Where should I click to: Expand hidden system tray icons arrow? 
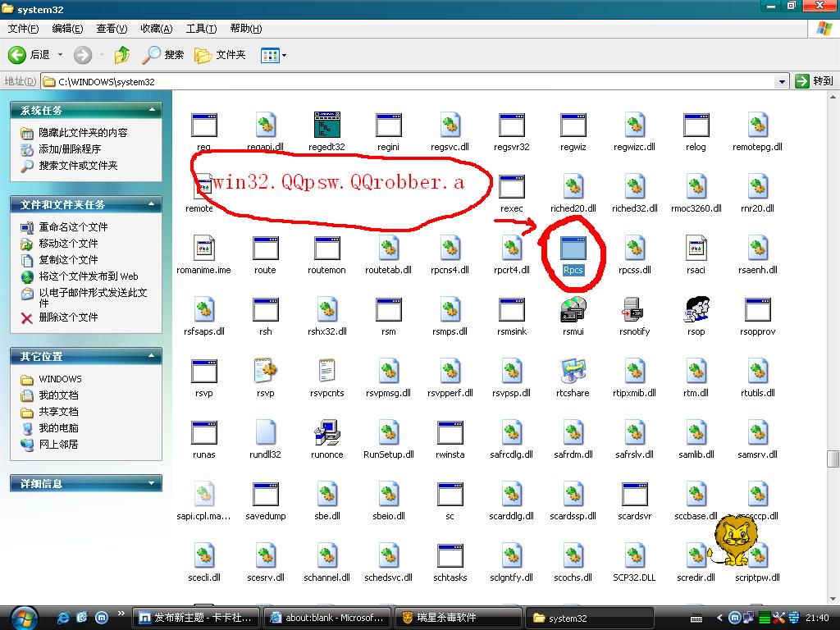tap(719, 618)
